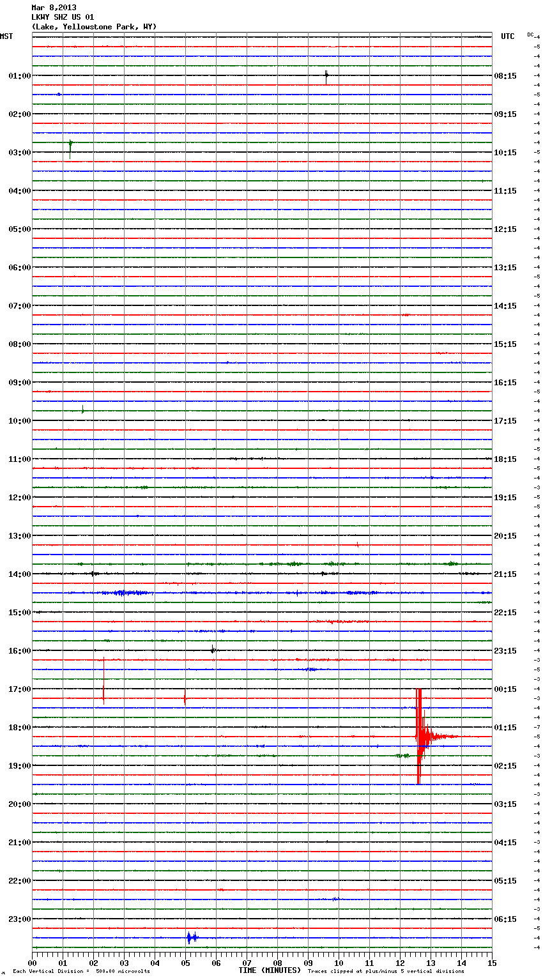Click the MST "01:00" time label
The width and height of the screenshot is (543, 980).
point(20,76)
